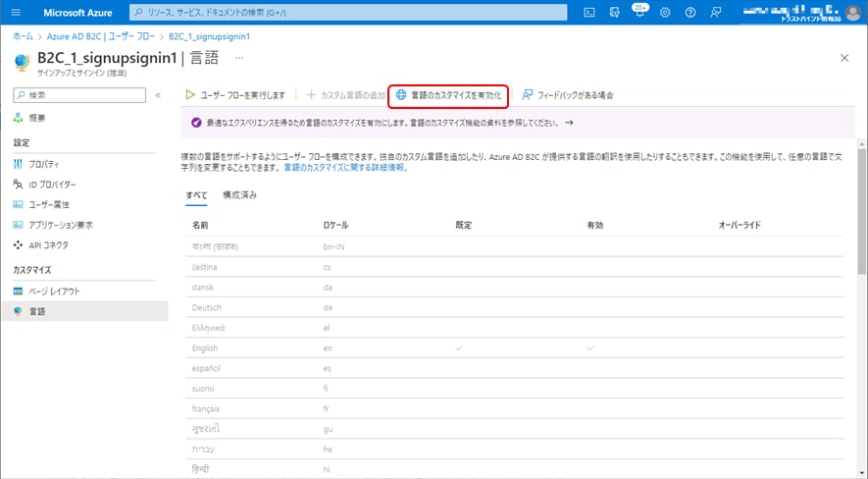Click カスタム言語の追加 button
This screenshot has width=868, height=479.
point(346,95)
